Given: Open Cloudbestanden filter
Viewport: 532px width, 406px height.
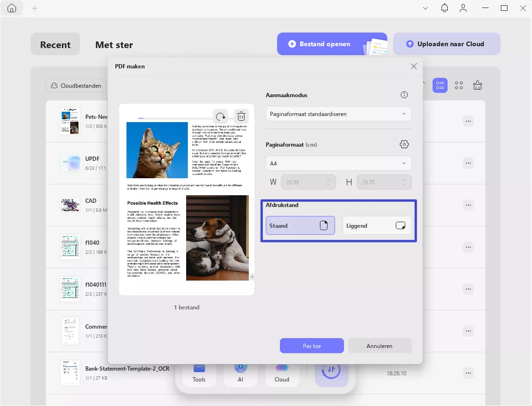Looking at the screenshot, I should pos(76,85).
